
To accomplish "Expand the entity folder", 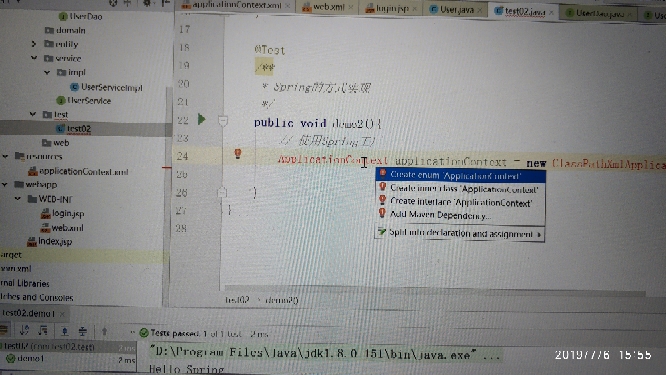I will (x=34, y=44).
